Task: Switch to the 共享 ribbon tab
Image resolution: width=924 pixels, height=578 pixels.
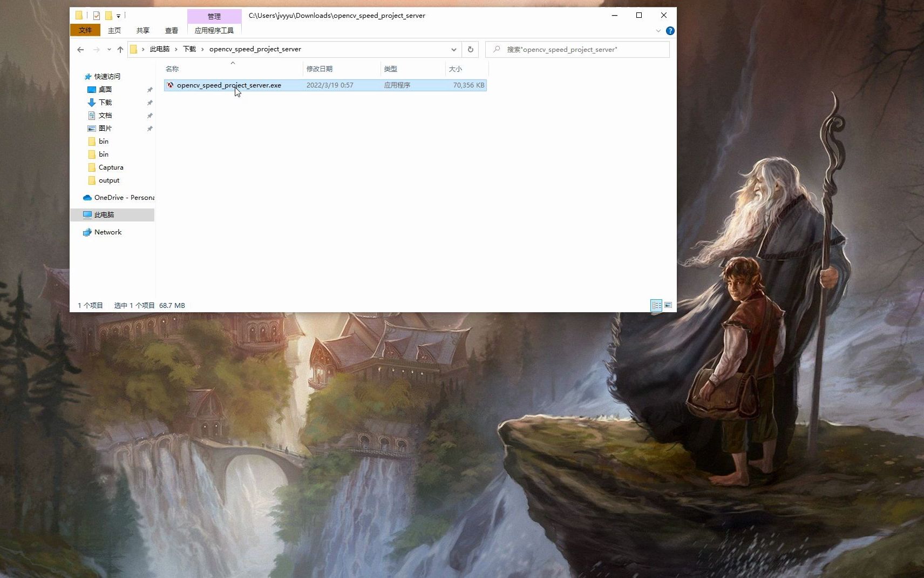Action: click(143, 30)
